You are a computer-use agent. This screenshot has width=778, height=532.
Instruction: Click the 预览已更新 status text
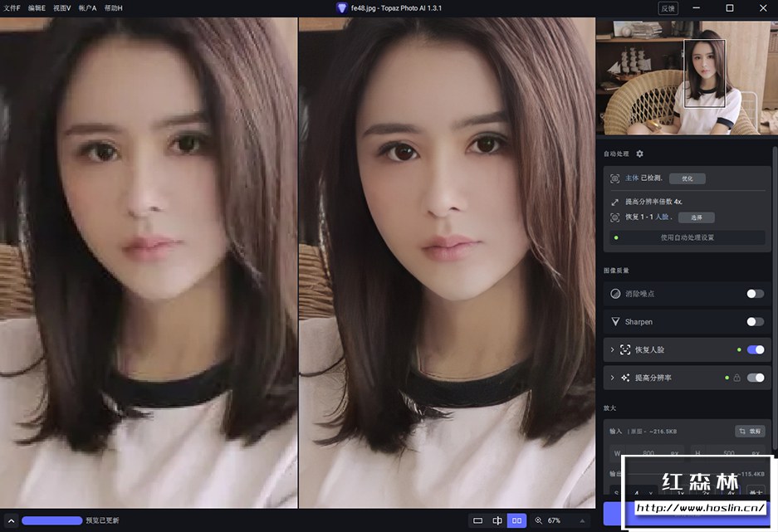(x=102, y=520)
